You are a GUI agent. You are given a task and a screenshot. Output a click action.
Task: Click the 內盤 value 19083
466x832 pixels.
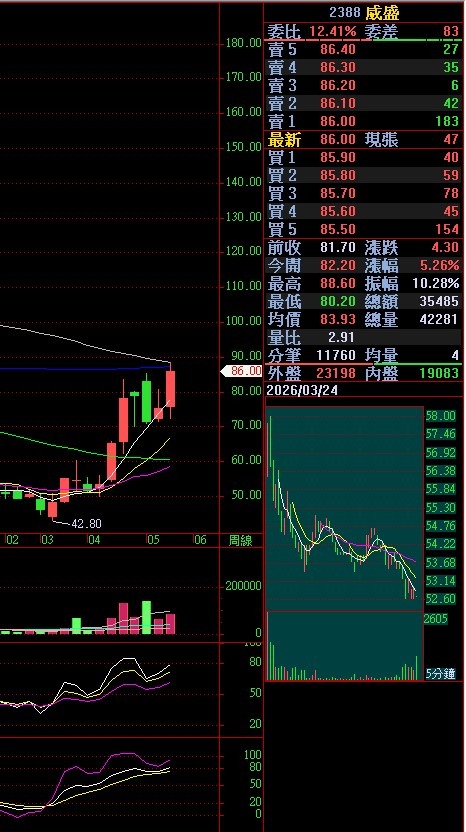coord(439,374)
